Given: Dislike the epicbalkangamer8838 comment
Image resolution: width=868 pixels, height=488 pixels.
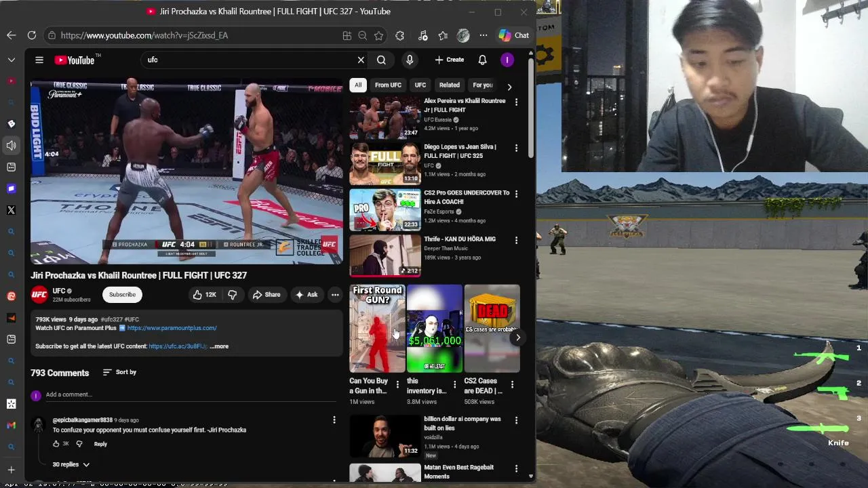Looking at the screenshot, I should pyautogui.click(x=79, y=444).
